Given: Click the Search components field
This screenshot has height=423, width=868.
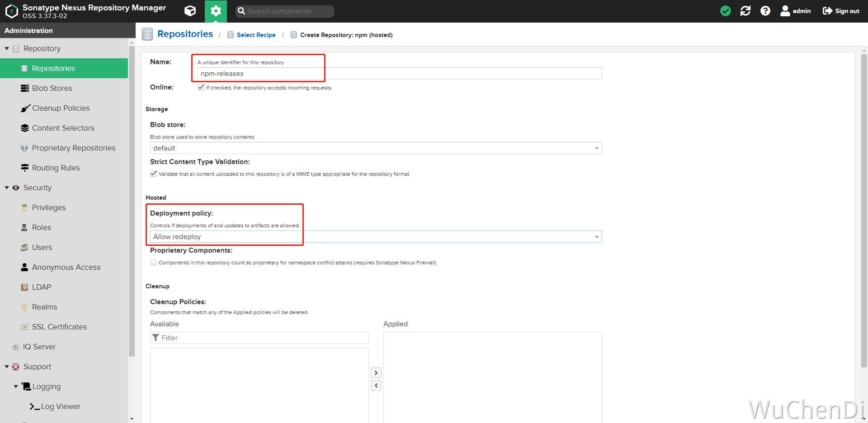Looking at the screenshot, I should tap(285, 11).
